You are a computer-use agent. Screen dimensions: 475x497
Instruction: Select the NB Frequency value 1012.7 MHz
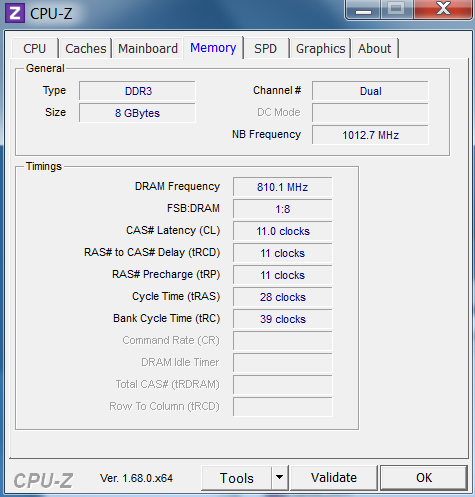coord(370,135)
